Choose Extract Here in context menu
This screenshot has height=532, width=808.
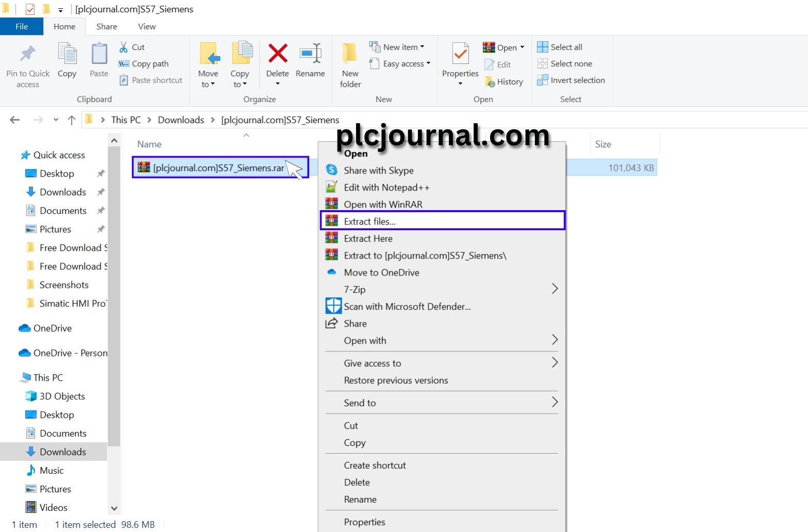click(443, 238)
